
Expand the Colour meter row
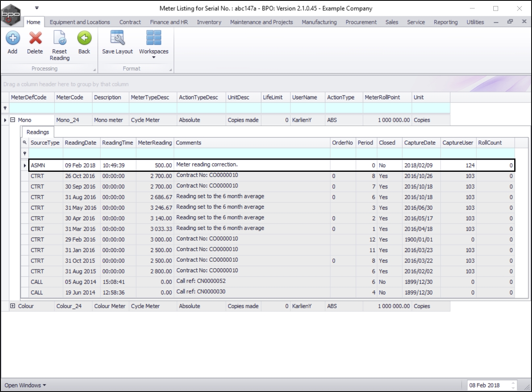[x=13, y=306]
